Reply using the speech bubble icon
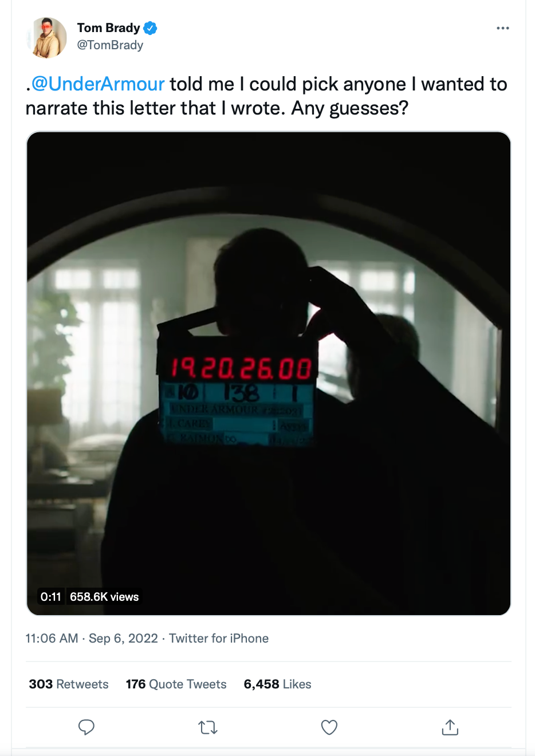This screenshot has width=535, height=756. point(86,727)
